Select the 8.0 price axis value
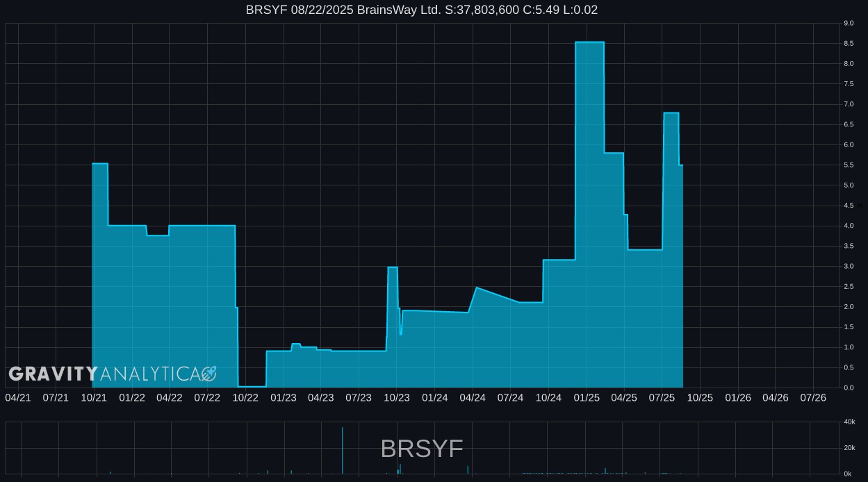The width and height of the screenshot is (868, 482). coord(849,64)
